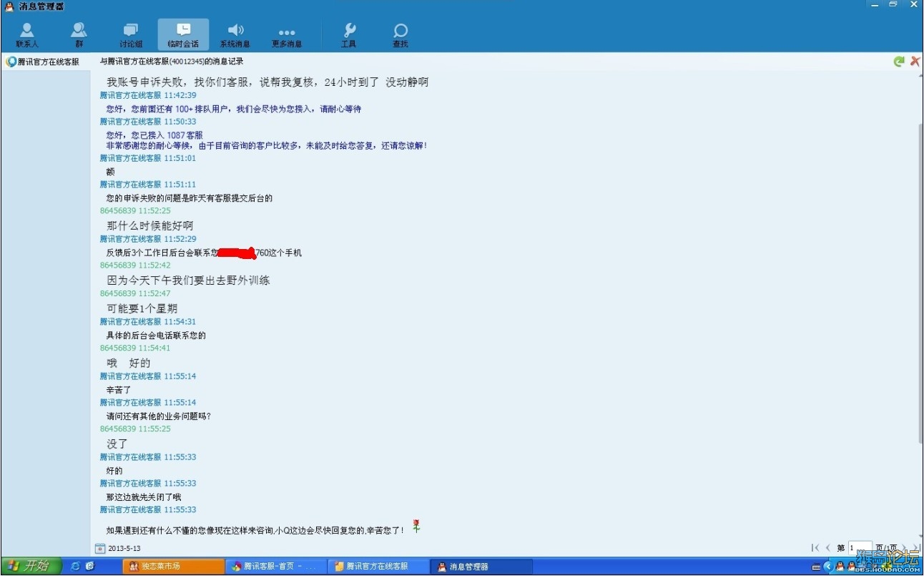Screen dimensions: 924x576
Task: Select the 讨论组 discussion groups icon
Action: click(131, 34)
